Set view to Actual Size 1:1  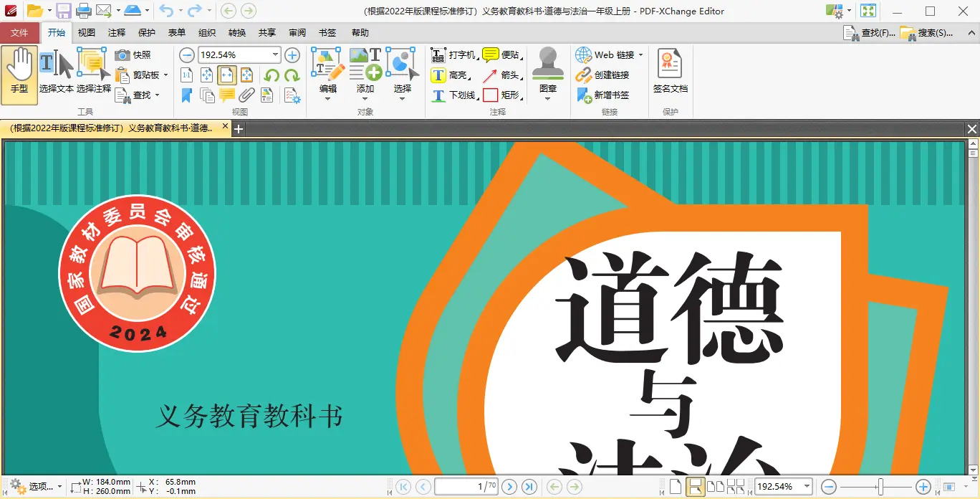click(x=186, y=75)
